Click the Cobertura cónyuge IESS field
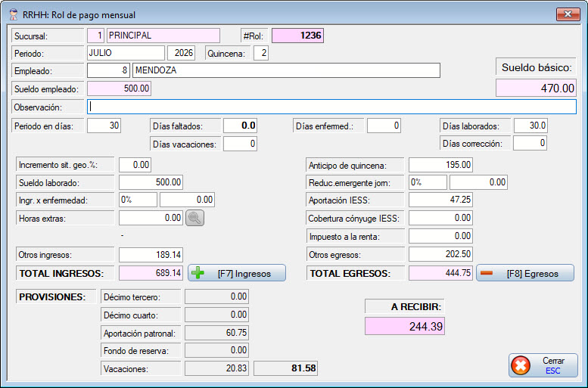The image size is (588, 388). tap(440, 218)
